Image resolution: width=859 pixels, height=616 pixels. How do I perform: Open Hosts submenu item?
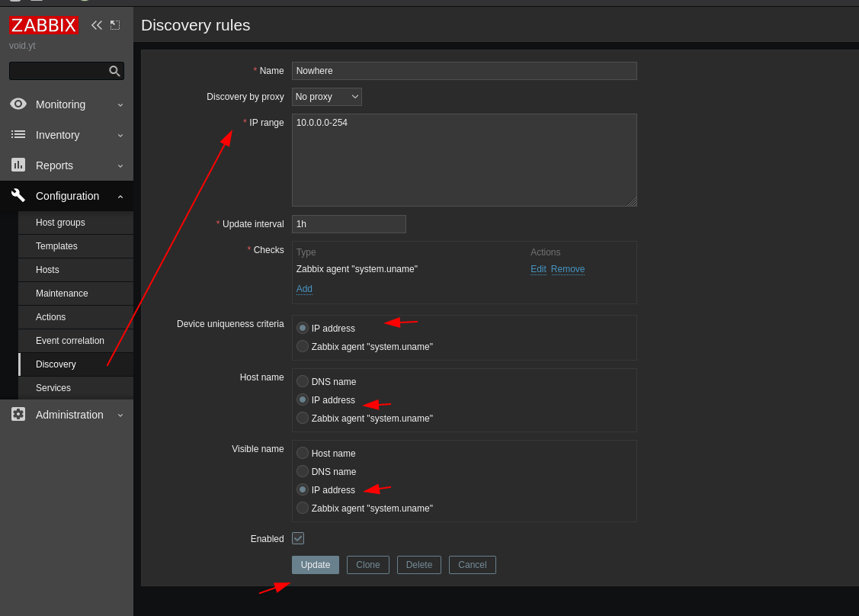pyautogui.click(x=75, y=270)
